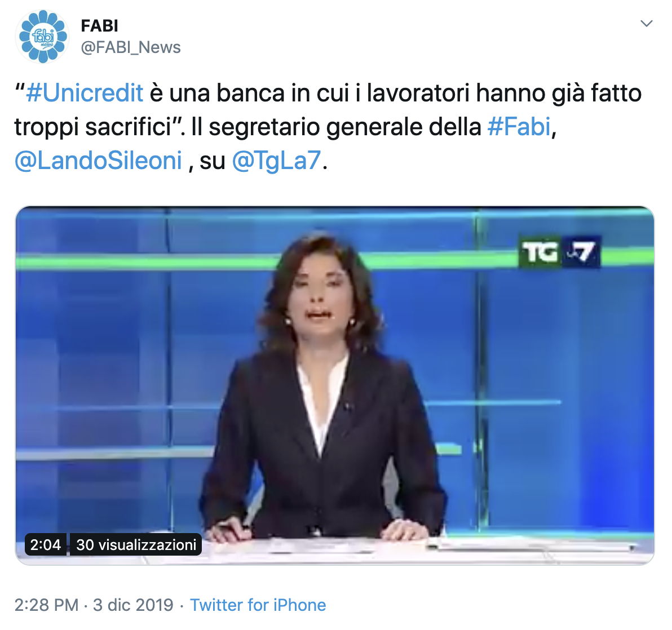Play the TG La7 news video
The height and width of the screenshot is (630, 672).
[x=335, y=385]
